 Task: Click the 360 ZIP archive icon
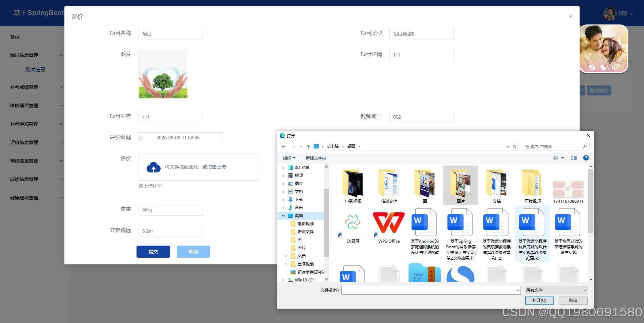(424, 273)
